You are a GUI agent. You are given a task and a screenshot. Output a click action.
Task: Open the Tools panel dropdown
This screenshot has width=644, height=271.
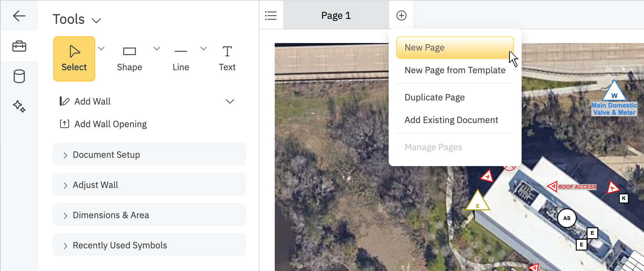coord(96,20)
